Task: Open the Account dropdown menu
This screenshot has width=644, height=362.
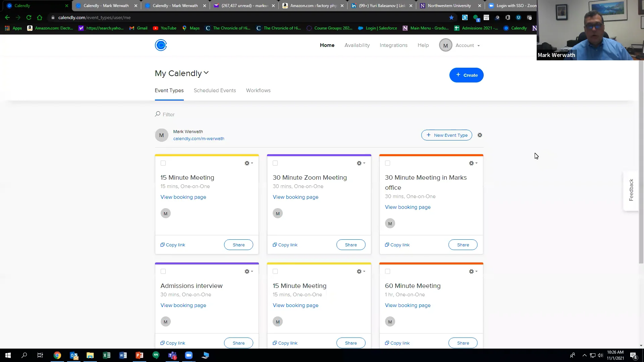Action: coord(468,45)
